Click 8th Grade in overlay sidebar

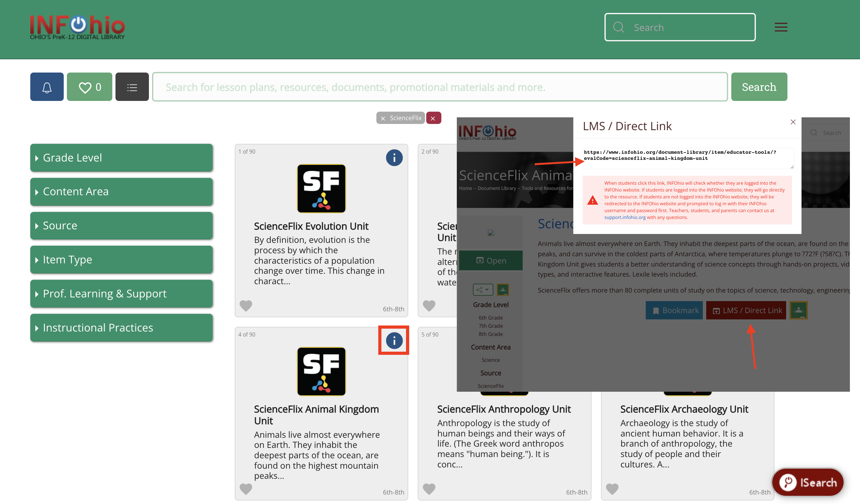pyautogui.click(x=490, y=334)
